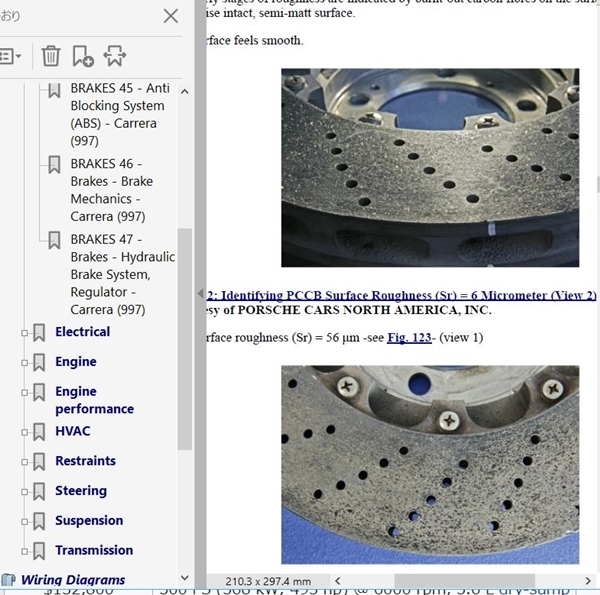Open the Identifying PCCB Surface Roughness figure link
The height and width of the screenshot is (595, 600).
[402, 295]
